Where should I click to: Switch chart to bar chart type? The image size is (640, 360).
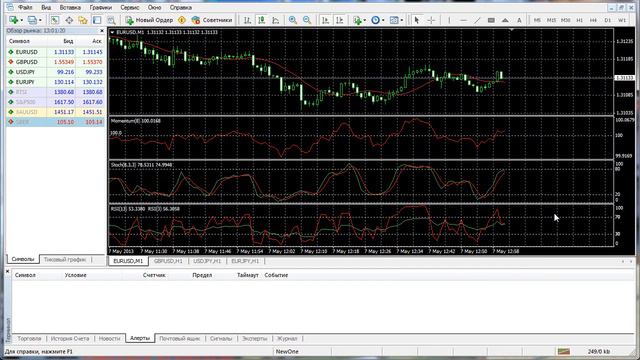(x=247, y=20)
